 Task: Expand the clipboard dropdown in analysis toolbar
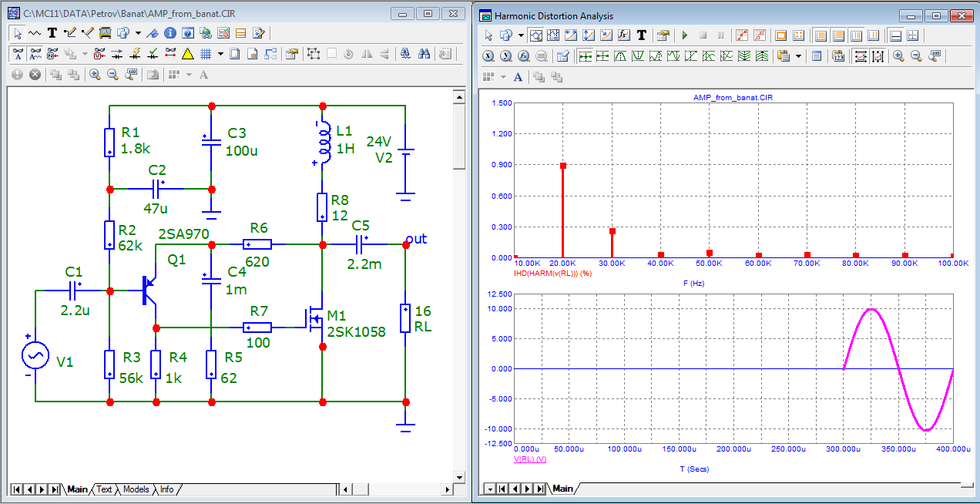point(798,56)
